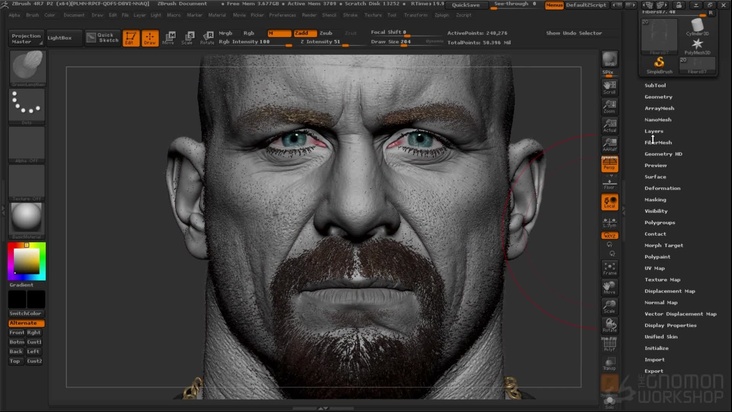Activate Draw mode button
Viewport: 732px width, 412px height.
tap(150, 38)
